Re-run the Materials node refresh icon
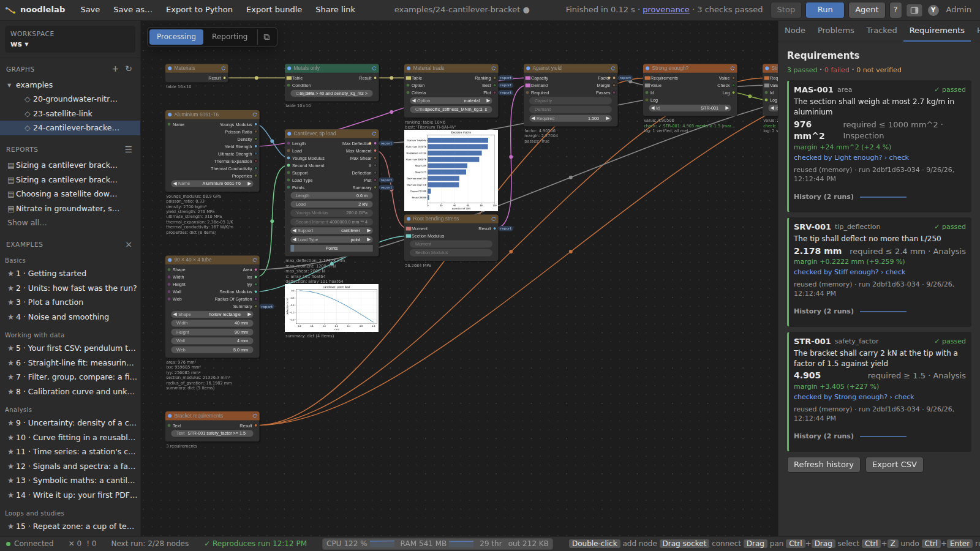The image size is (980, 551). (x=224, y=69)
